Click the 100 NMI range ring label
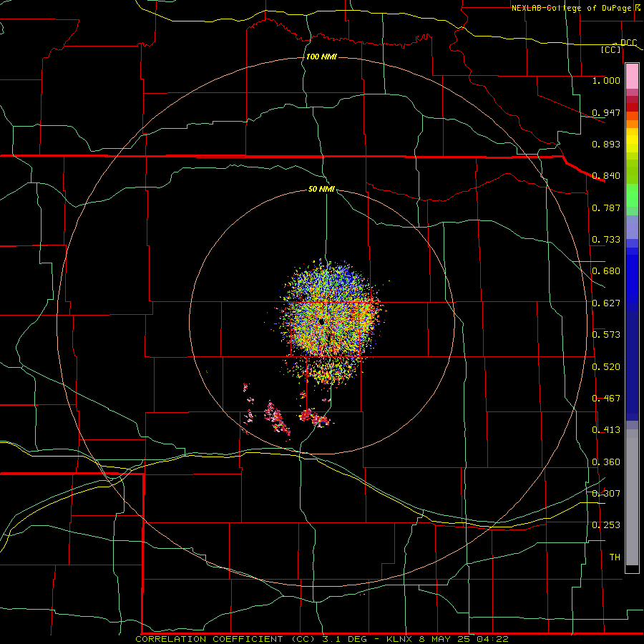The width and height of the screenshot is (644, 644). (x=321, y=57)
